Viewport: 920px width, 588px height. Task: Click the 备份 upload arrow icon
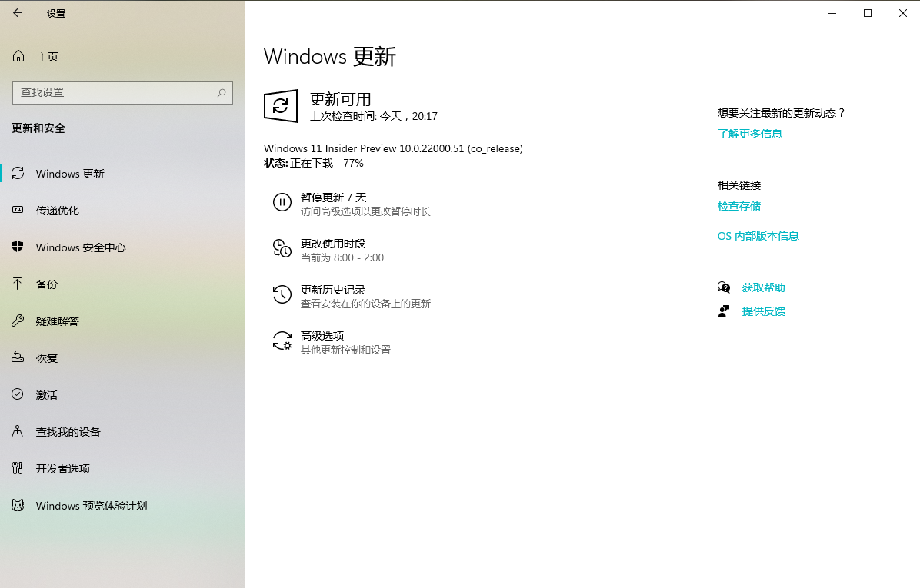pos(18,284)
